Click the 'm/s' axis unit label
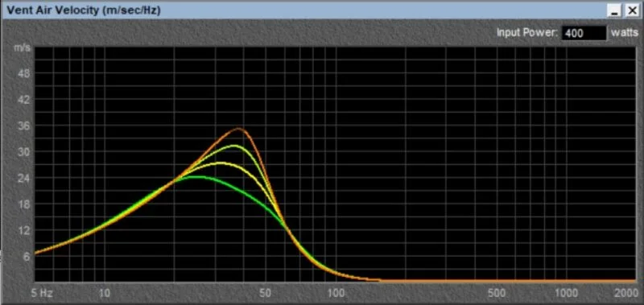This screenshot has height=305, width=644. pos(23,48)
